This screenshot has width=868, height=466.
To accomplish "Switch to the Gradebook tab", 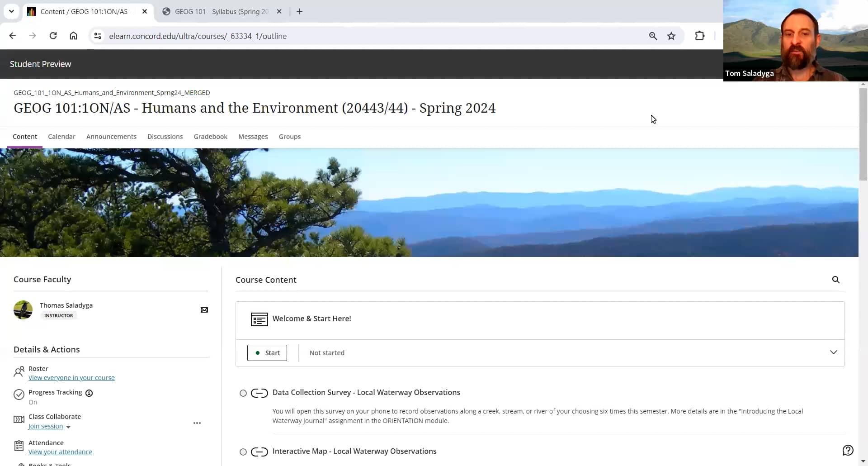I will click(210, 137).
